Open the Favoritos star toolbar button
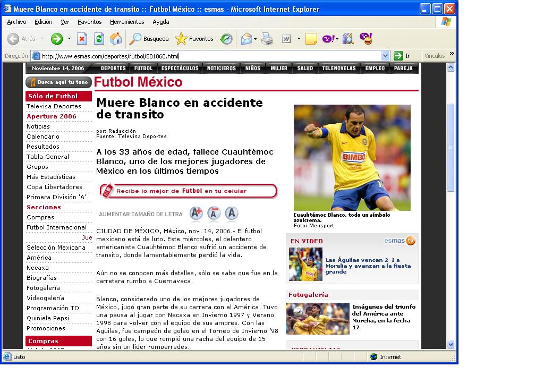The height and width of the screenshot is (392, 544). click(194, 39)
